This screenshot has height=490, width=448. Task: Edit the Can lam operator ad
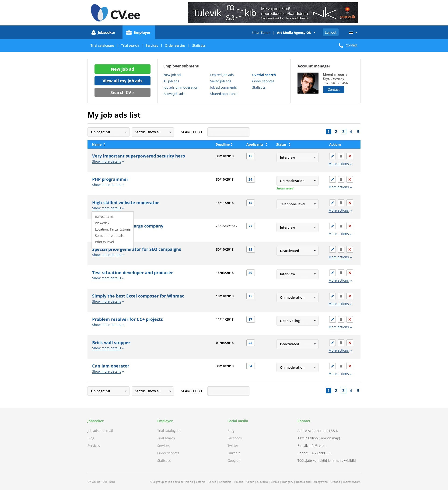332,366
